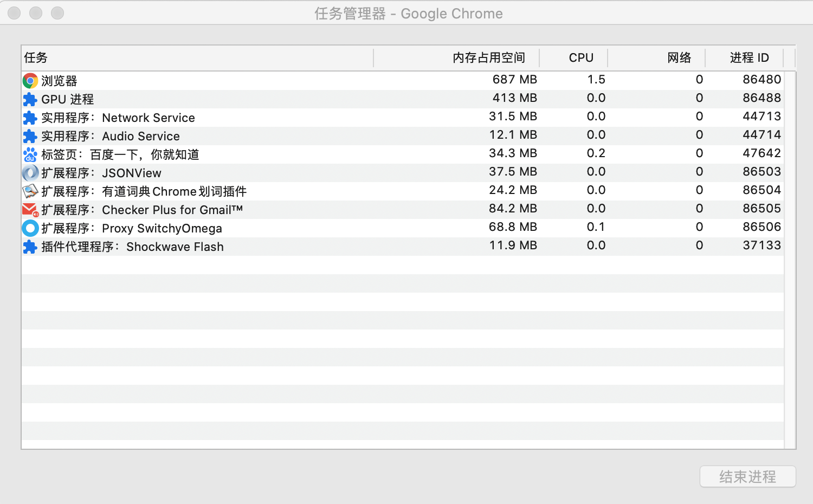Click process ID 86503
Screen dimensions: 813x504
(x=762, y=172)
